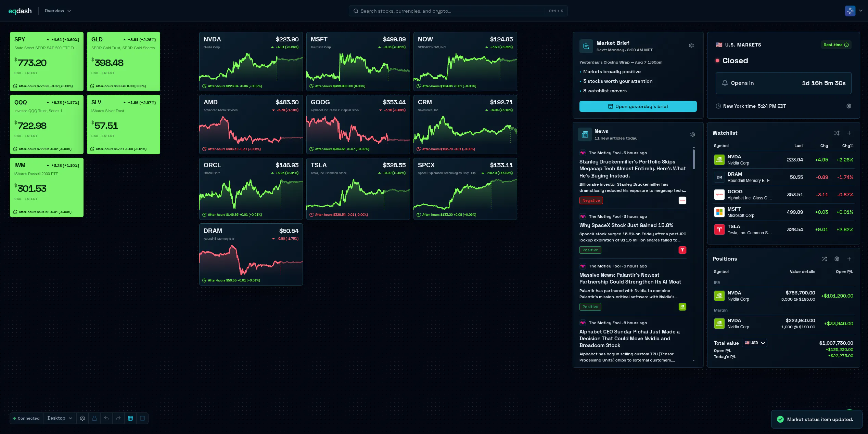Toggle the side panel icon
The height and width of the screenshot is (434, 868).
(142, 418)
